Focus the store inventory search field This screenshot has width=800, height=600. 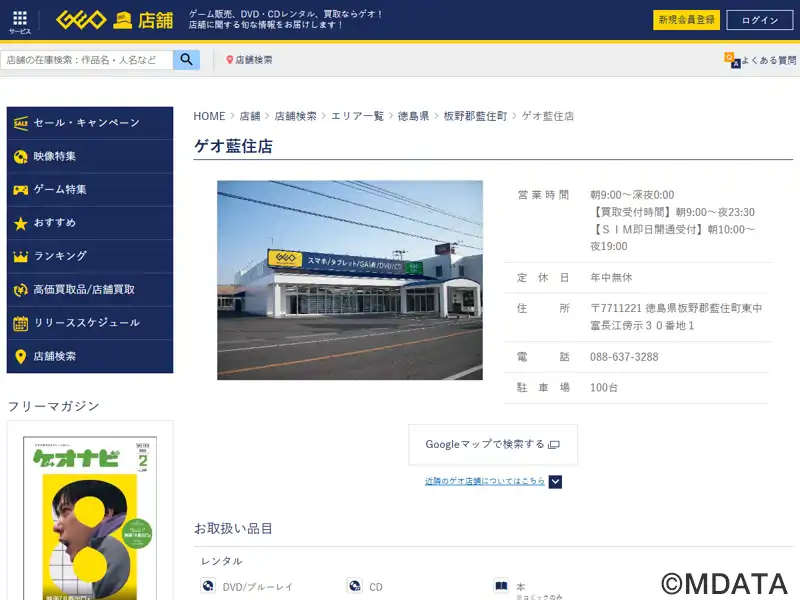[87, 60]
